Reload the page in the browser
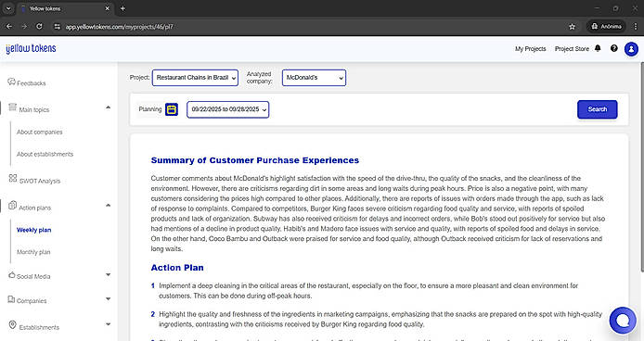The width and height of the screenshot is (644, 341). coord(39,26)
